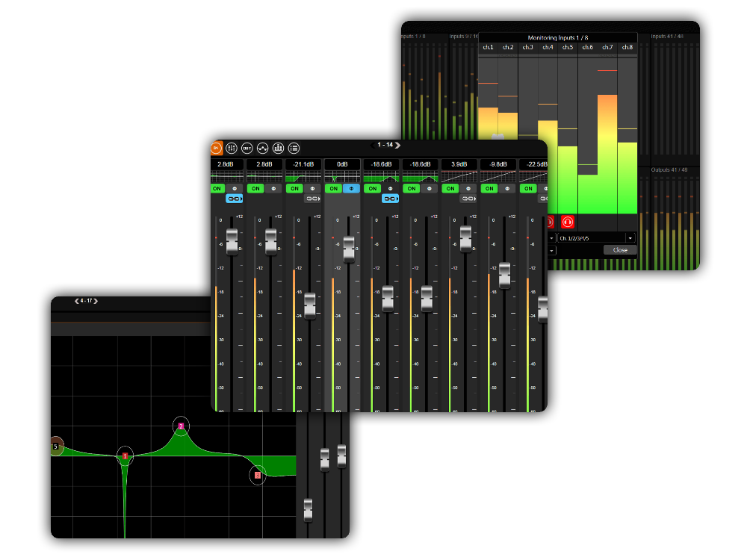Click previous arrow beside 4 - 17 in EQ window
Screen dimensions: 747x560
coord(77,301)
